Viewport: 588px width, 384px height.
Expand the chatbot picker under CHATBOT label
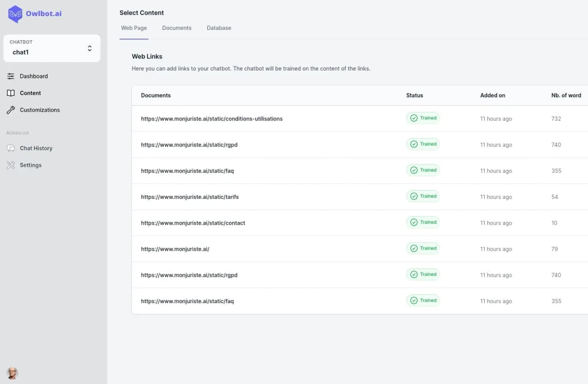pyautogui.click(x=51, y=48)
